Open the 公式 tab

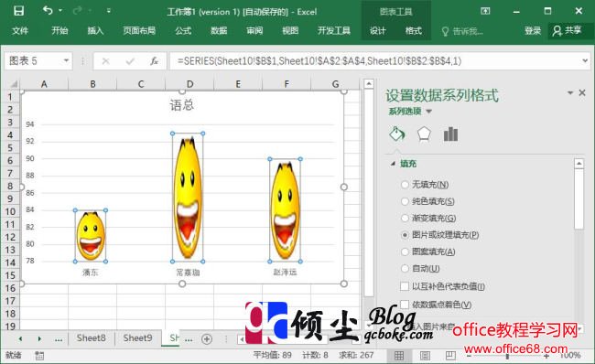pyautogui.click(x=183, y=31)
